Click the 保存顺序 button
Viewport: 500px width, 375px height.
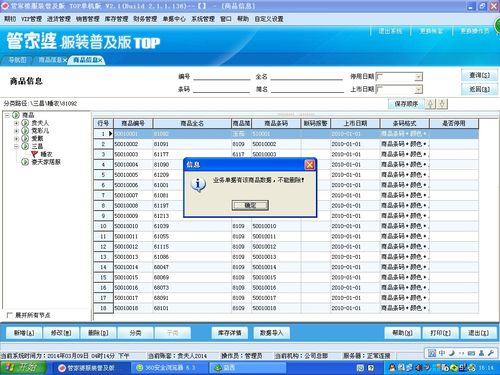[406, 104]
